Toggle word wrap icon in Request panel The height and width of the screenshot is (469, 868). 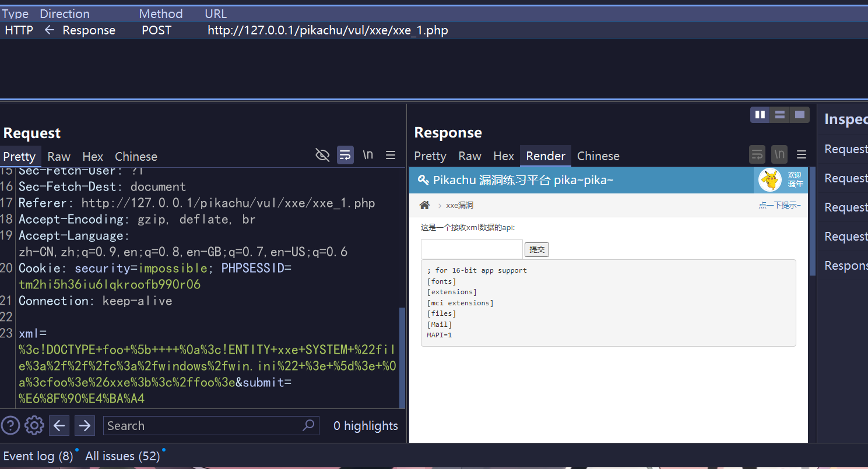pyautogui.click(x=345, y=155)
